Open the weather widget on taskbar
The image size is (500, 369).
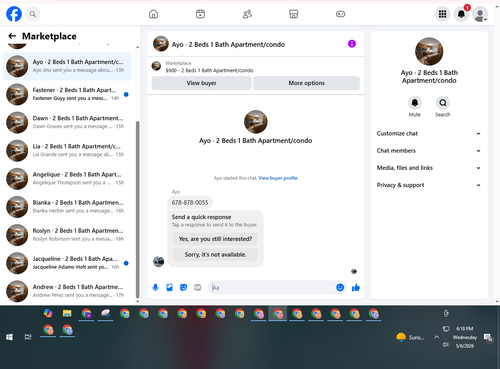410,337
